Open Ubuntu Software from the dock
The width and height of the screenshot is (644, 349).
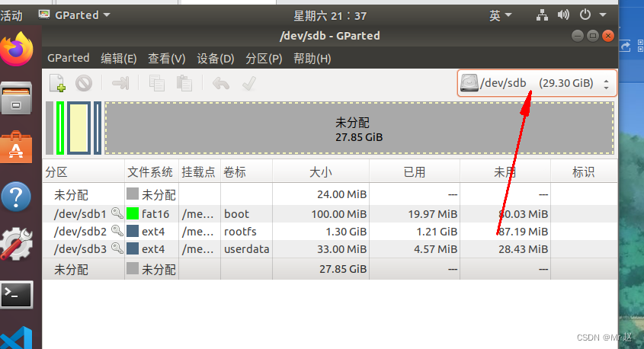click(x=15, y=147)
